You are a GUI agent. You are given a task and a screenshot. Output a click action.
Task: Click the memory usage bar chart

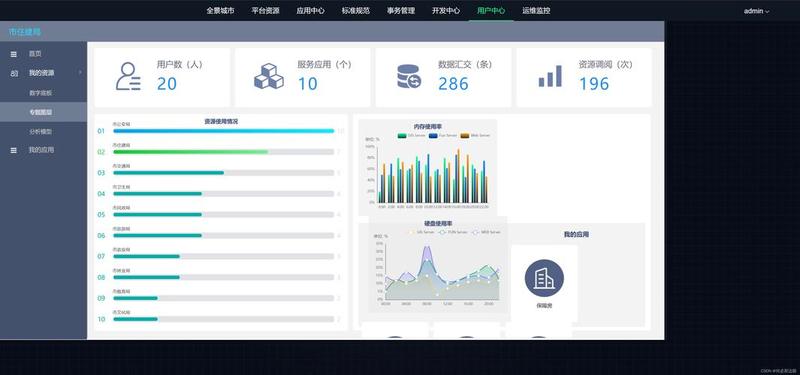point(433,176)
